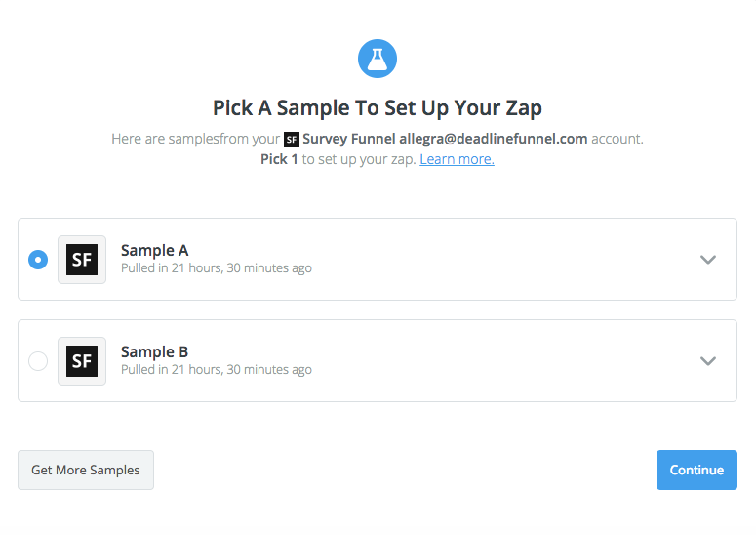
Task: Click the SF logo beside Sample B
Action: 82,361
